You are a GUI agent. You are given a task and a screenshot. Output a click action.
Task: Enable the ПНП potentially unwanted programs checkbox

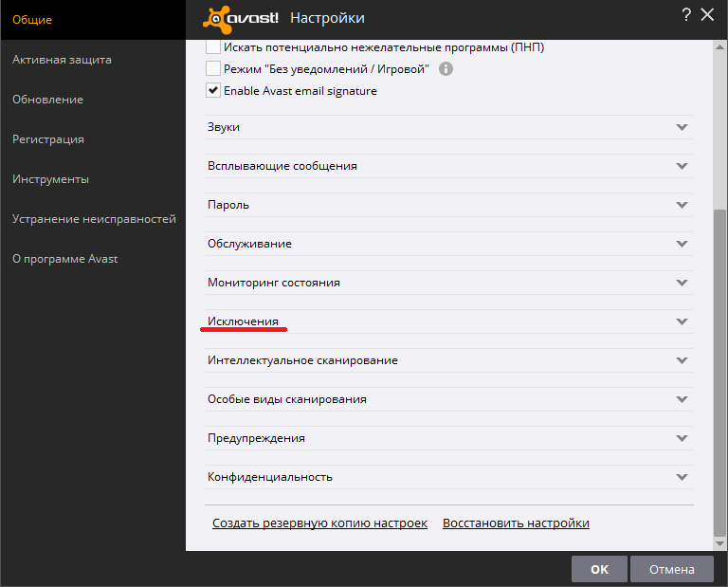pos(213,46)
